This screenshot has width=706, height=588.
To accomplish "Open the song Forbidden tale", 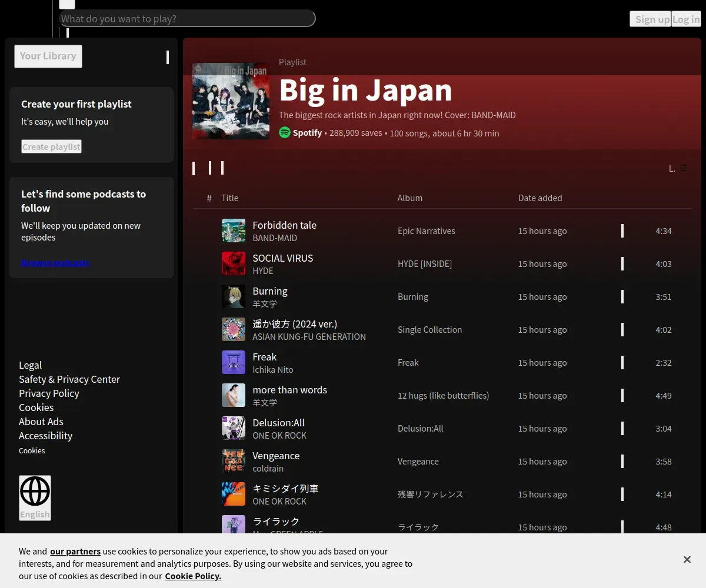I will pos(284,225).
